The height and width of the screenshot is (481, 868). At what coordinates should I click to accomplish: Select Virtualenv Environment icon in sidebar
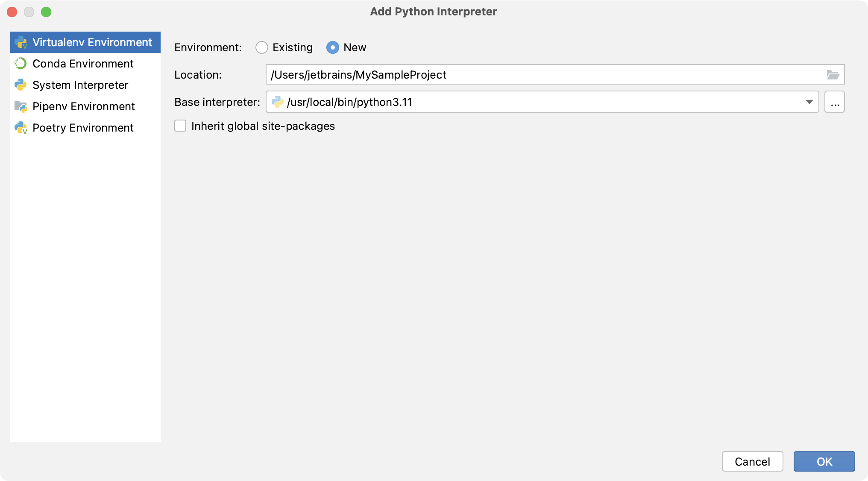pyautogui.click(x=22, y=42)
